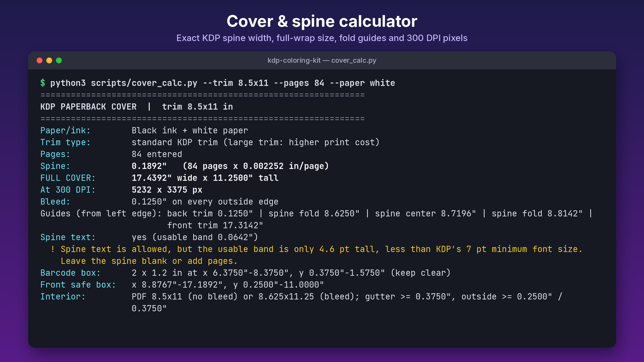Click the value '17.4392" wide x 11.2500" tall'
The height and width of the screenshot is (362, 644).
pos(205,178)
